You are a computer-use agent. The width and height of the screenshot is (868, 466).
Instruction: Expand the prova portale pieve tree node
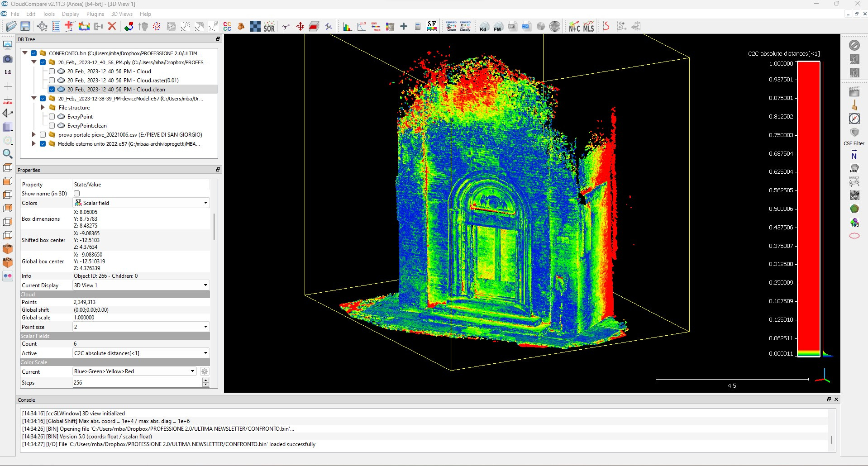pyautogui.click(x=33, y=134)
